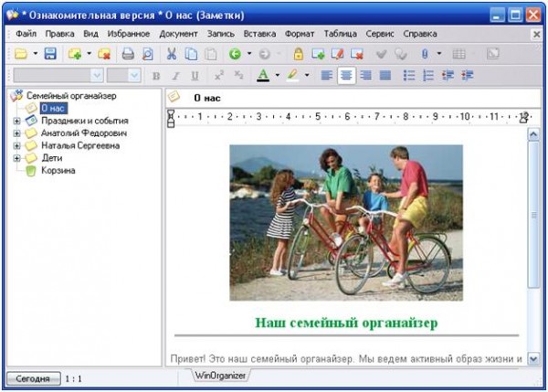The height and width of the screenshot is (392, 548).
Task: Select the О нас note in tree
Action: point(53,109)
